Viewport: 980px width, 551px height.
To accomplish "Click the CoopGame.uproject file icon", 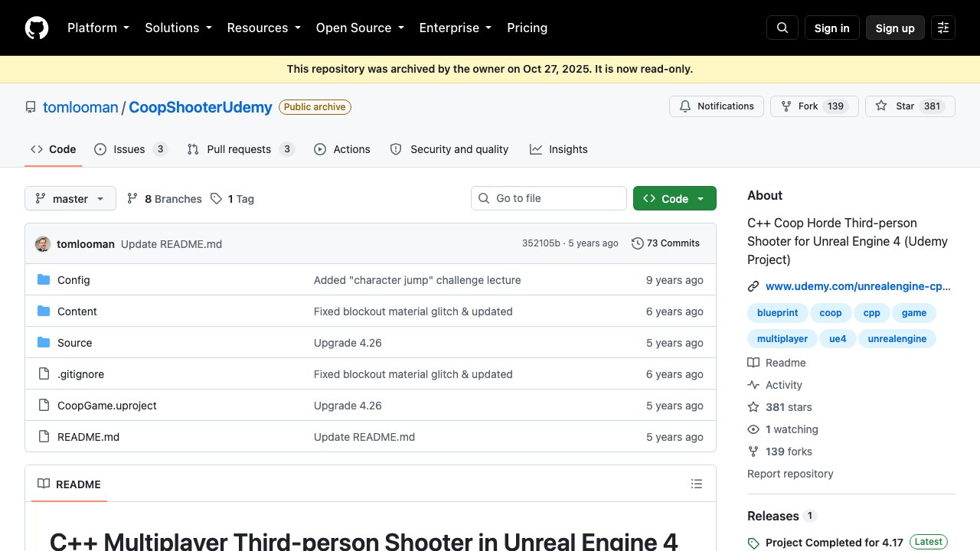I will pos(44,406).
